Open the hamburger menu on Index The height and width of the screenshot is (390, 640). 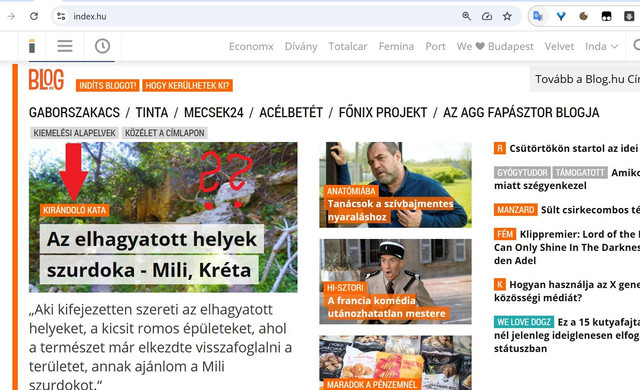(65, 46)
